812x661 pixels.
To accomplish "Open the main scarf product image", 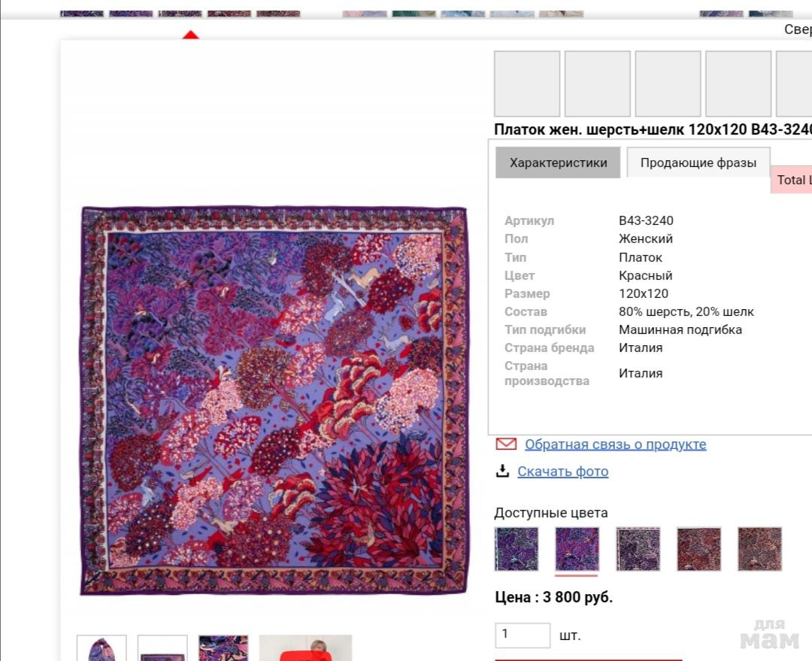I will [274, 400].
